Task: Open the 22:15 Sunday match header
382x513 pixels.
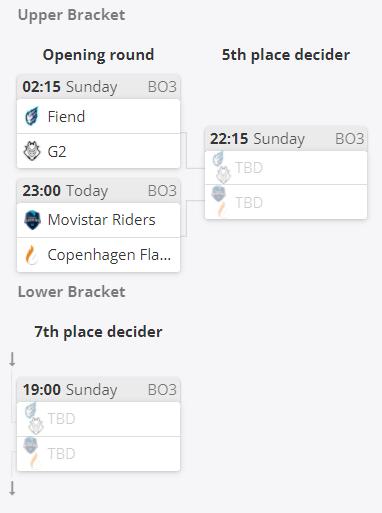Action: (286, 139)
